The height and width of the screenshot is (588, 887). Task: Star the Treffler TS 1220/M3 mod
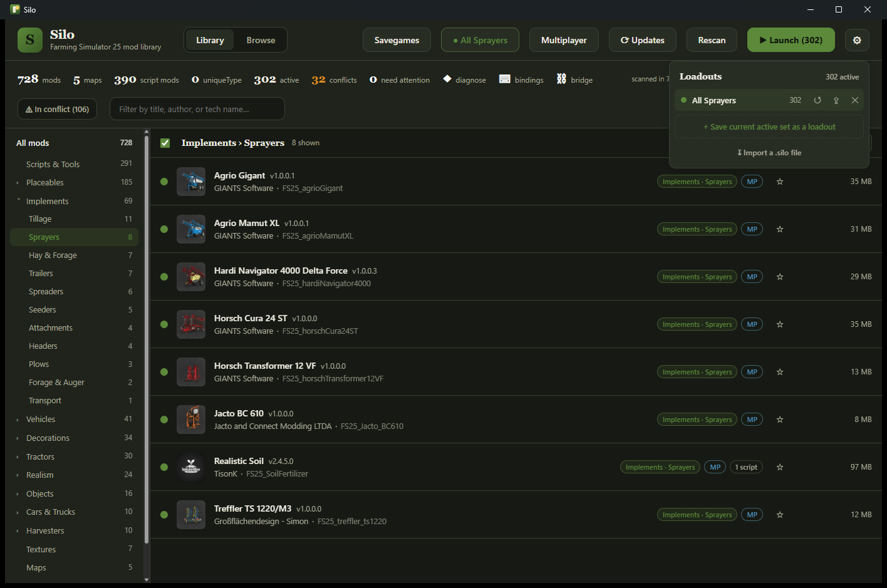click(780, 515)
